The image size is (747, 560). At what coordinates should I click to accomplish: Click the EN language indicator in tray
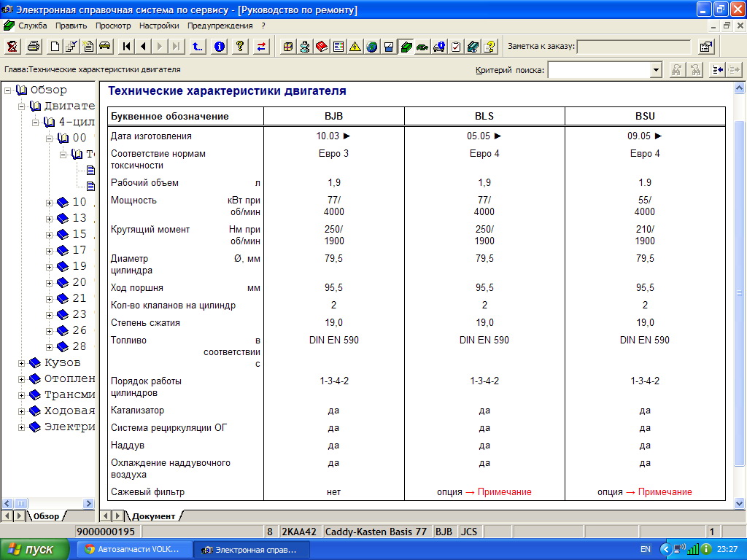[646, 550]
